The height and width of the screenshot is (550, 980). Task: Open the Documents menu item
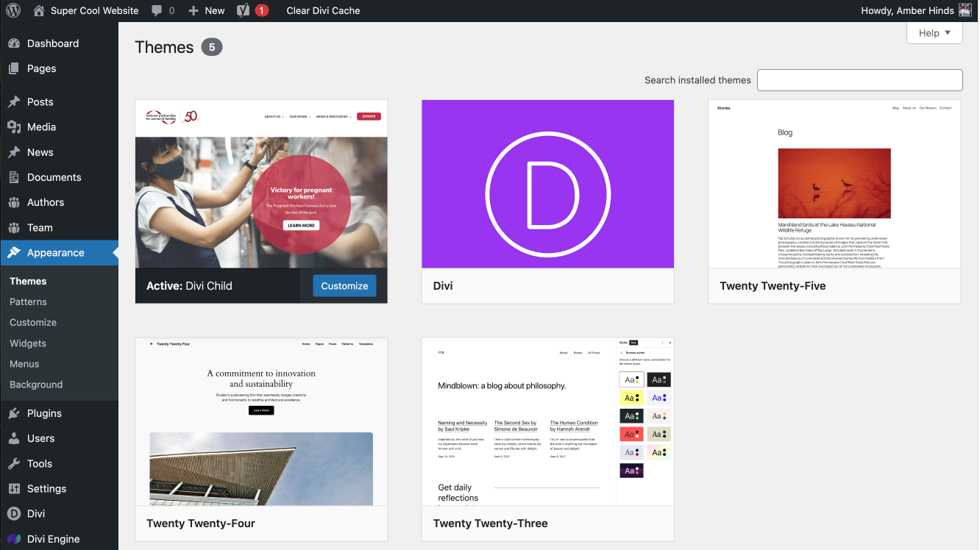[x=59, y=177]
